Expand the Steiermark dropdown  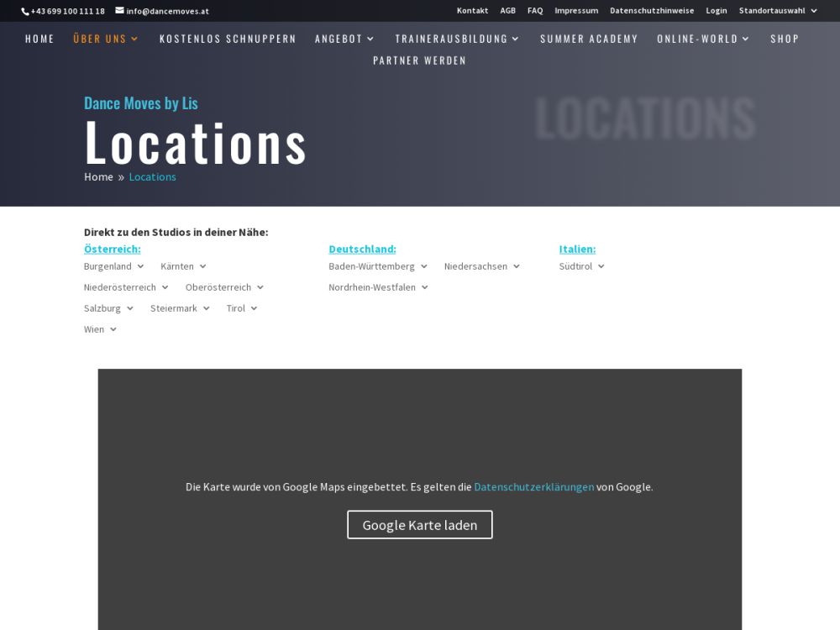click(180, 308)
